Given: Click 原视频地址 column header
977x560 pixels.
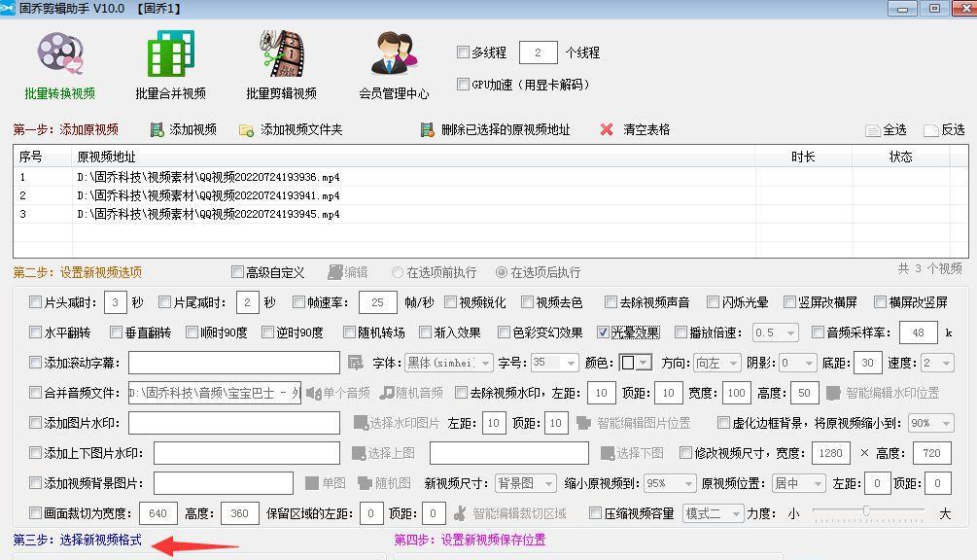Looking at the screenshot, I should click(107, 157).
